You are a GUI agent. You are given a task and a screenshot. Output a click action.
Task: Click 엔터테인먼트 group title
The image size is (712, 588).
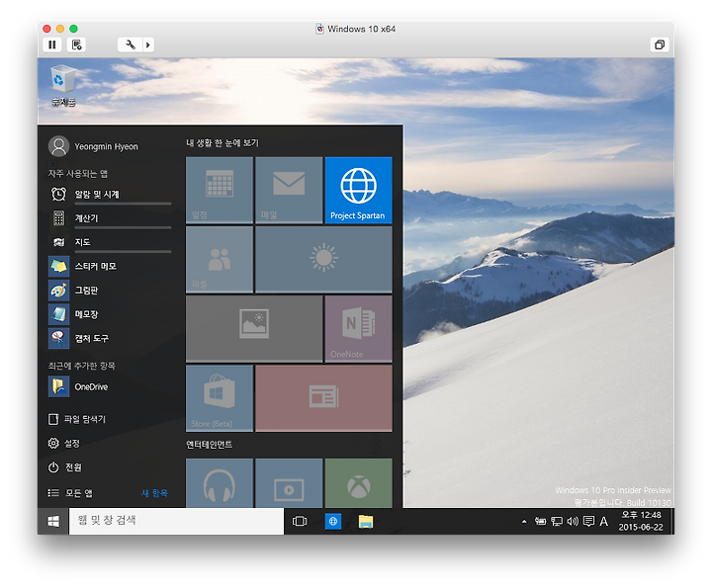(x=210, y=445)
